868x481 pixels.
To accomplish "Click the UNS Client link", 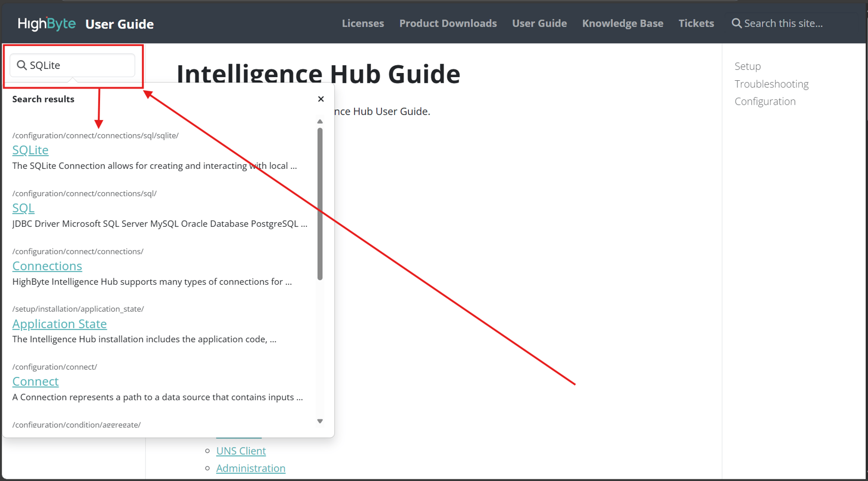I will tap(240, 450).
